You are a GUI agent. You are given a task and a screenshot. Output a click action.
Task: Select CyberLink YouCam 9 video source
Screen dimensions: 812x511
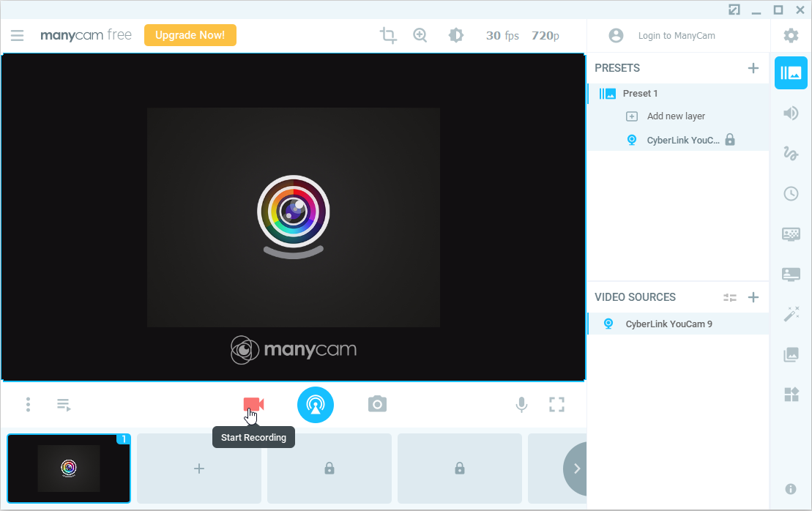[678, 324]
